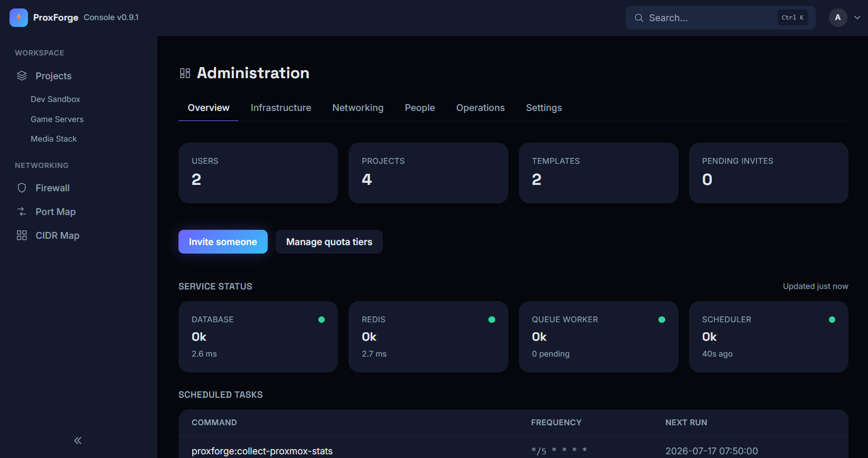
Task: Click the Scheduler status card
Action: 769,337
